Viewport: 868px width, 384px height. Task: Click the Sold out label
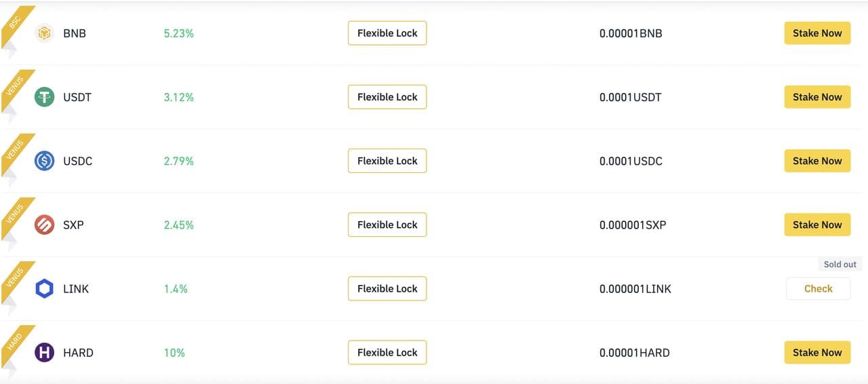pyautogui.click(x=840, y=265)
